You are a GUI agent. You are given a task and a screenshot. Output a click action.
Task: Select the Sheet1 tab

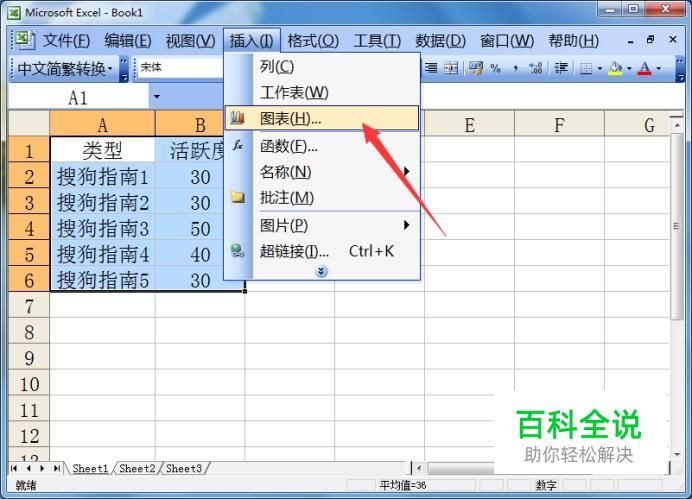click(90, 468)
